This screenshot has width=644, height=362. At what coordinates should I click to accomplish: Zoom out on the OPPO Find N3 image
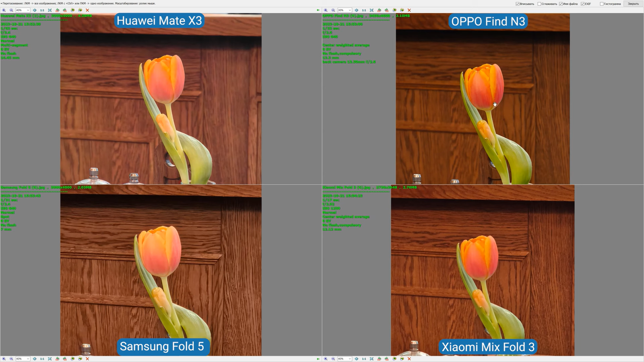click(x=333, y=10)
